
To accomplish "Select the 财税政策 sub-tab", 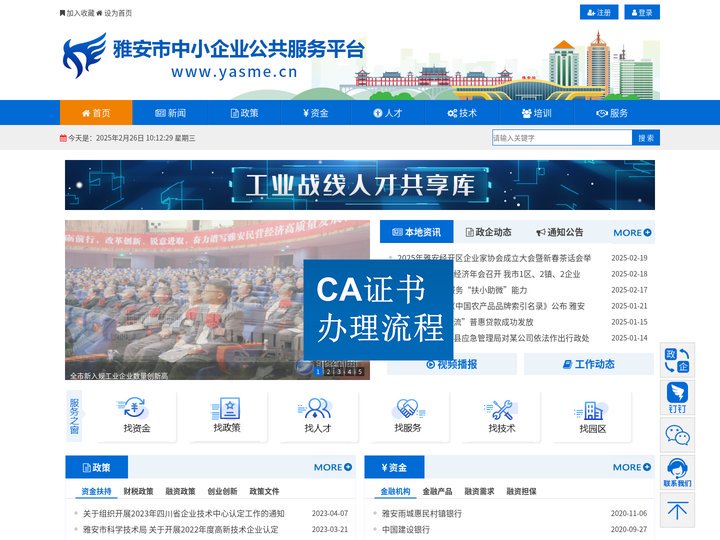I will pos(138,491).
